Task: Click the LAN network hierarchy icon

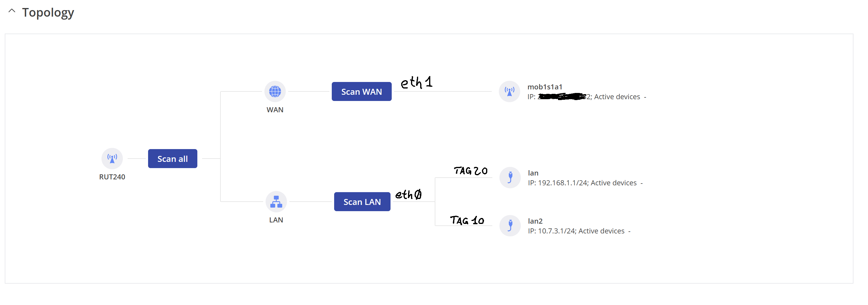Action: coord(276,202)
